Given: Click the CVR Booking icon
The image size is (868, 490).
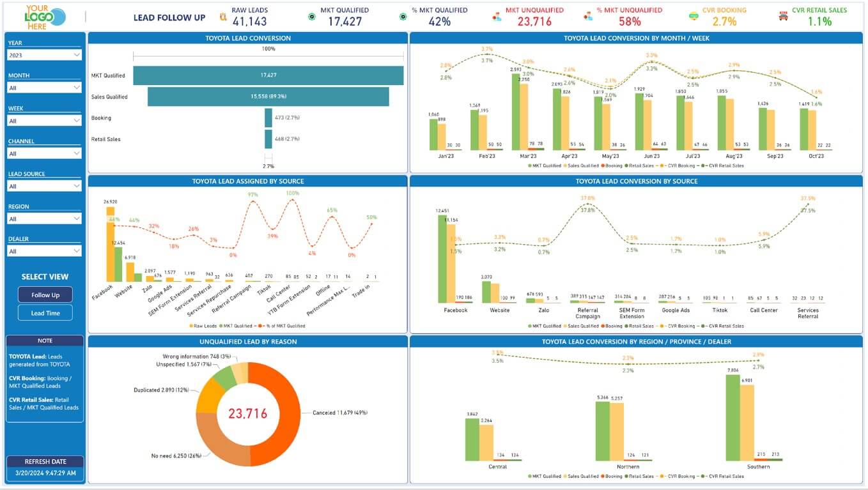Looking at the screenshot, I should click(694, 17).
